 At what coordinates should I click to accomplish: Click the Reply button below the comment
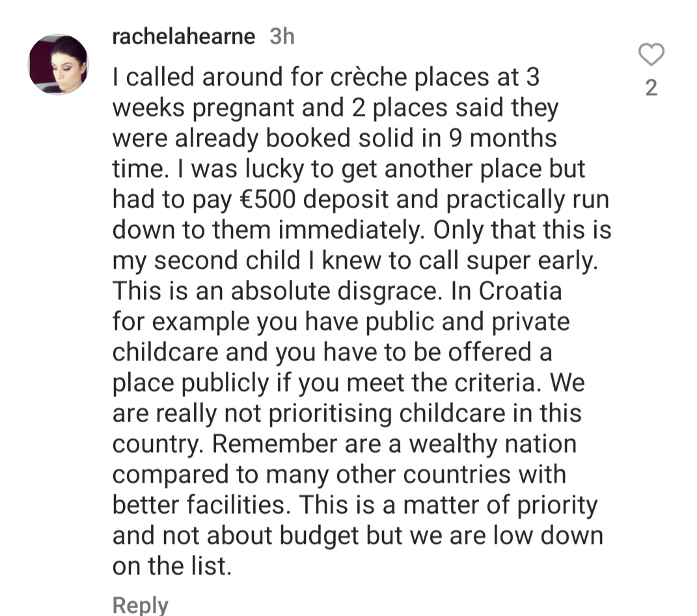pos(140,605)
